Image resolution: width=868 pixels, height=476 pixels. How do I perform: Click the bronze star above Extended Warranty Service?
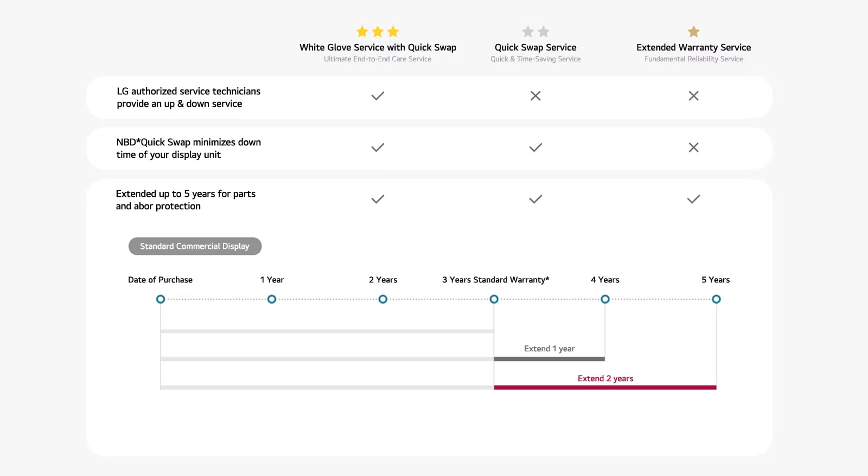tap(693, 31)
